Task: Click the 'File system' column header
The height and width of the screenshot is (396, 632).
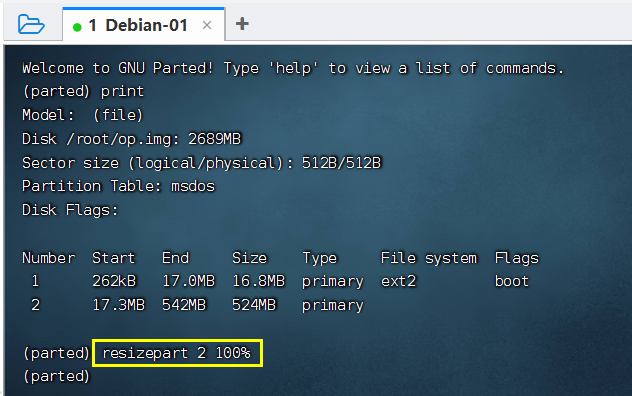Action: [x=429, y=258]
